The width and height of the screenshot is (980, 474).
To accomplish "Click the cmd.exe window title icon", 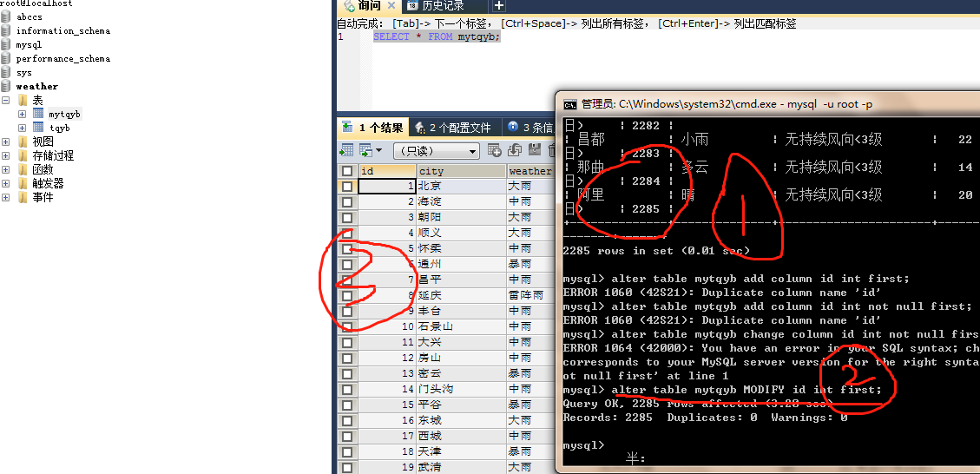I will (x=570, y=104).
